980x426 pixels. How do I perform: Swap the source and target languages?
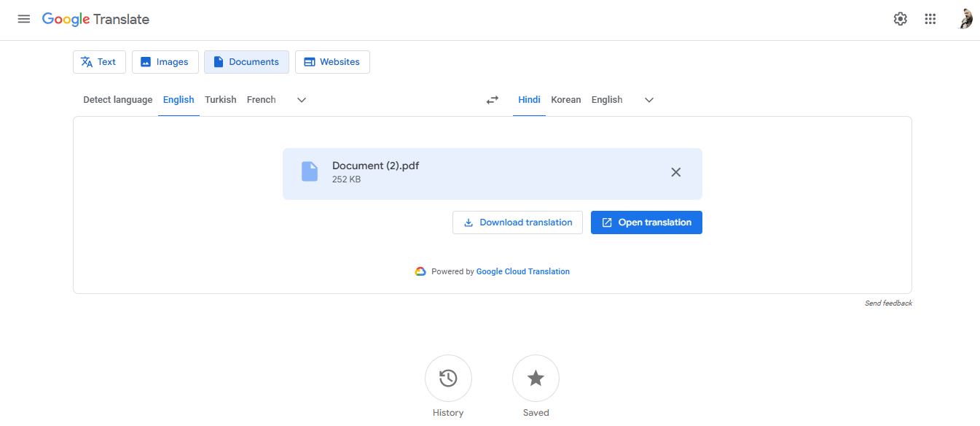click(x=492, y=100)
